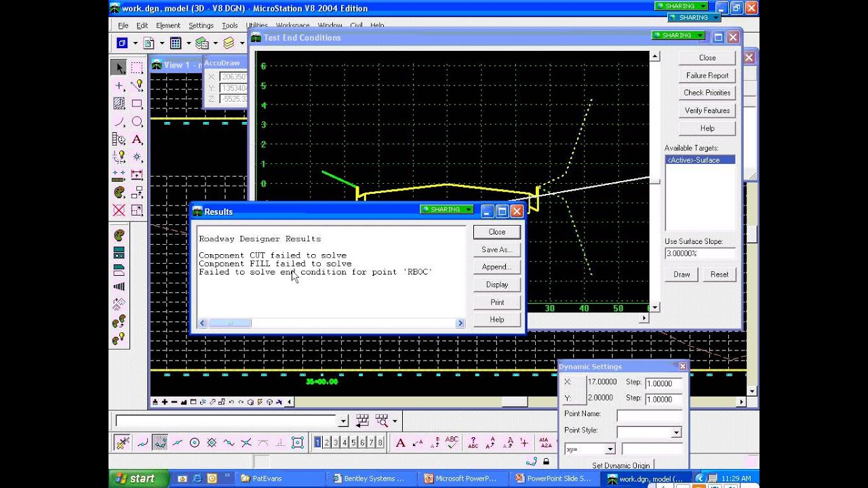Open the Key-in field history dropdown
This screenshot has width=868, height=488.
click(x=343, y=422)
